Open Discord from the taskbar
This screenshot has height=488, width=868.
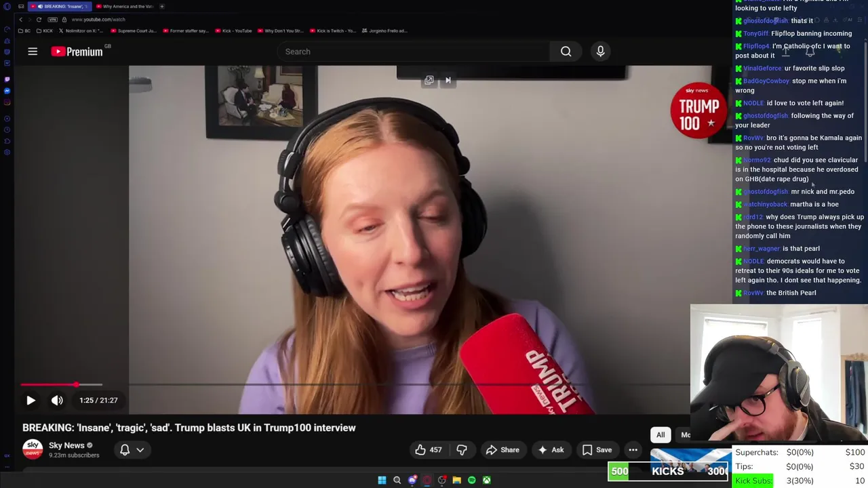[412, 481]
